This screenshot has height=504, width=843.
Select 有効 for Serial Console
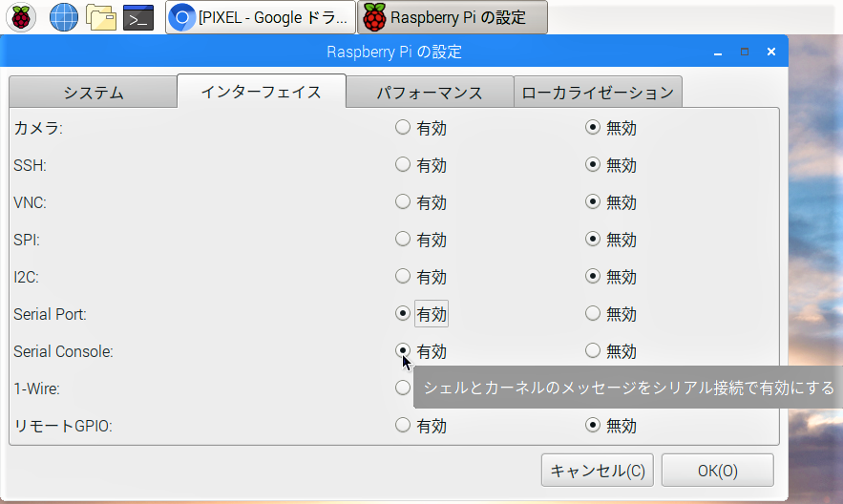tap(403, 350)
